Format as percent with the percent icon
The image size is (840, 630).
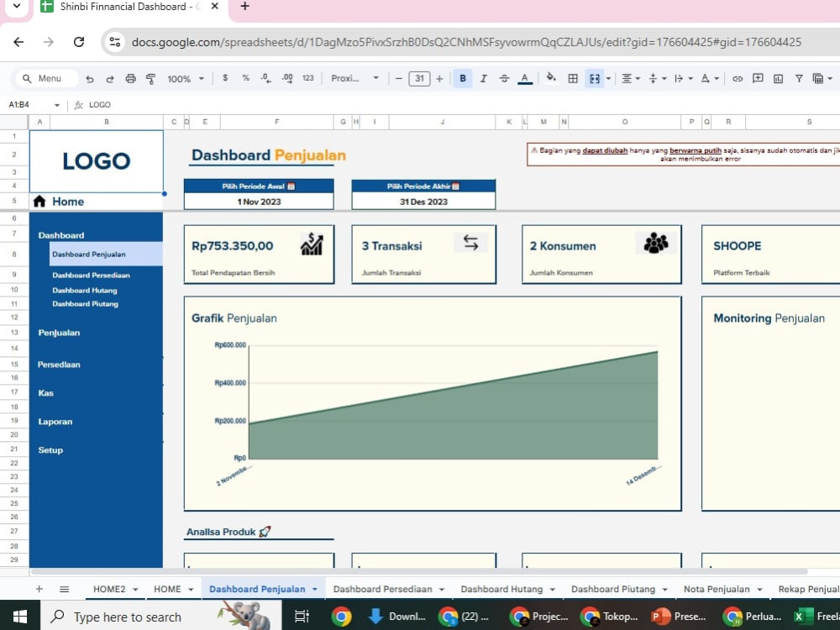click(245, 78)
